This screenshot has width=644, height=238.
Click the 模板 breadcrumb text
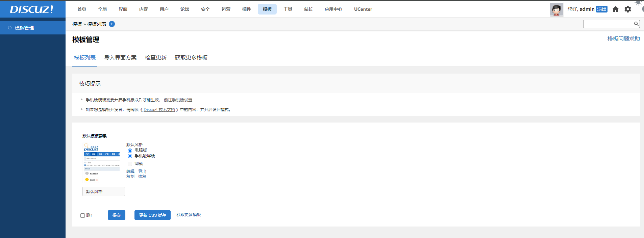point(77,24)
